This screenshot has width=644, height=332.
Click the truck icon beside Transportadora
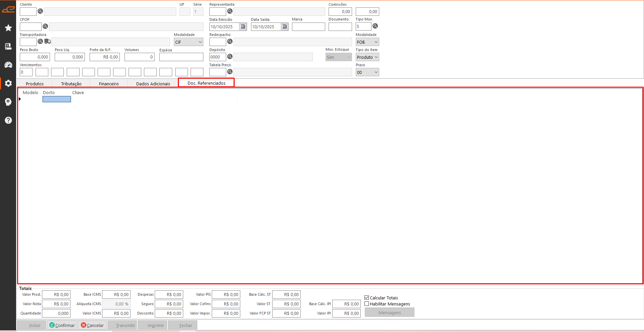pyautogui.click(x=48, y=42)
